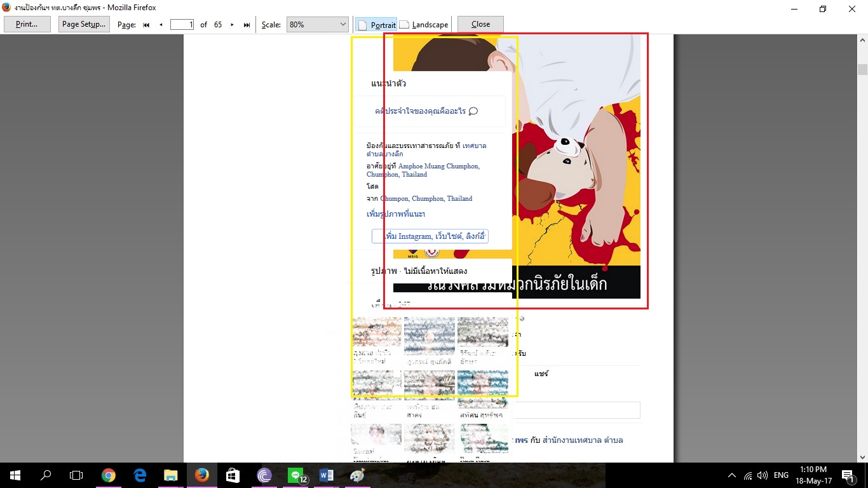Select Portrait page orientation
Screen dimensions: 868x488
point(377,25)
